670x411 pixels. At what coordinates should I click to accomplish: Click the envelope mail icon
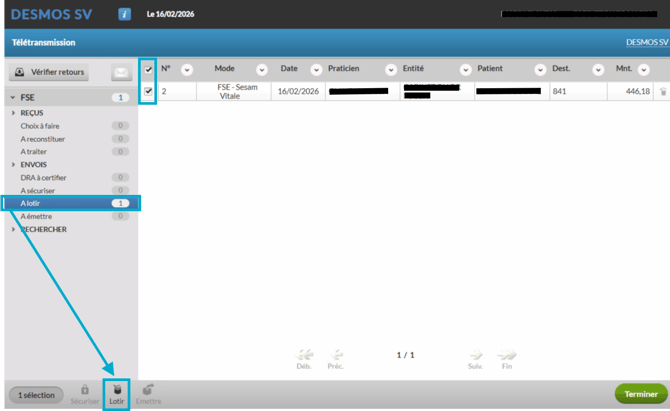(x=121, y=72)
